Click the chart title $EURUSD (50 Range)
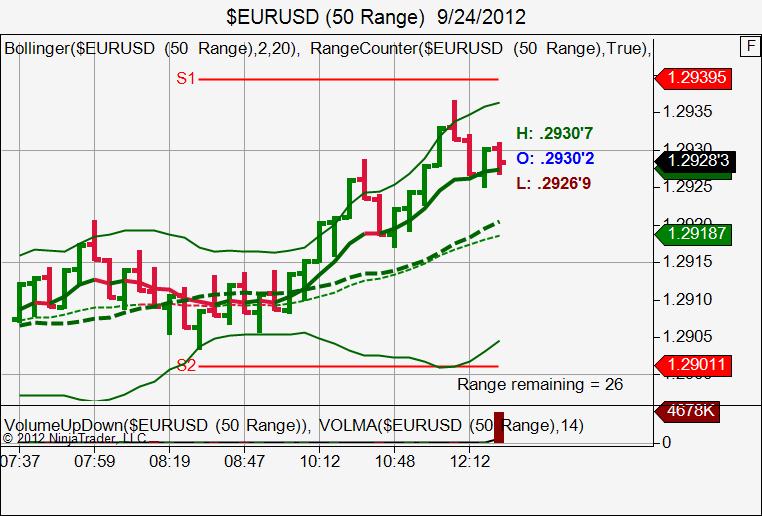Image resolution: width=762 pixels, height=516 pixels. tap(326, 17)
